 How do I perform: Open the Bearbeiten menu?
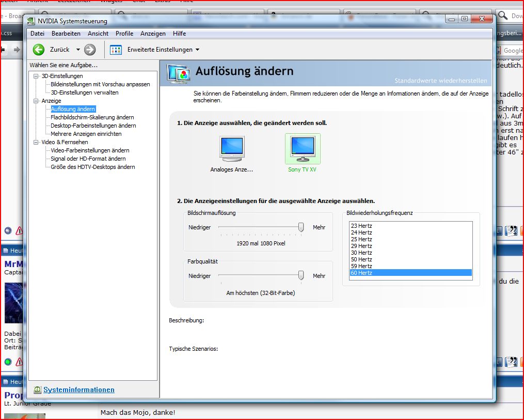(66, 34)
